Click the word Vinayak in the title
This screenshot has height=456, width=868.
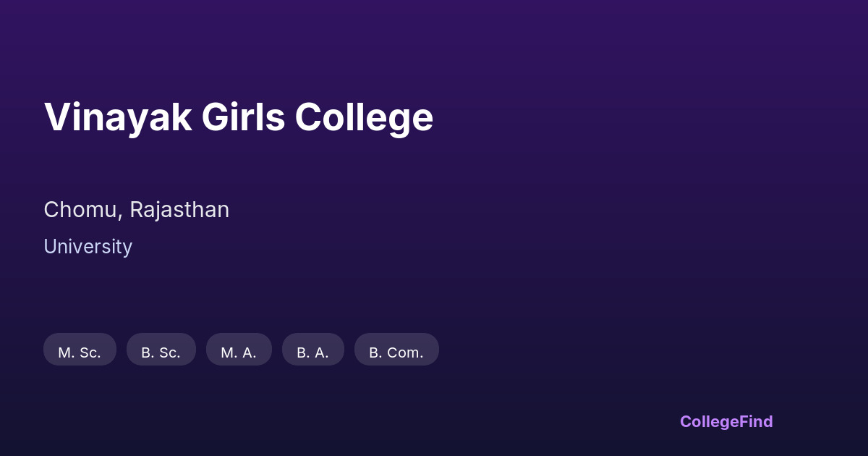coord(118,117)
